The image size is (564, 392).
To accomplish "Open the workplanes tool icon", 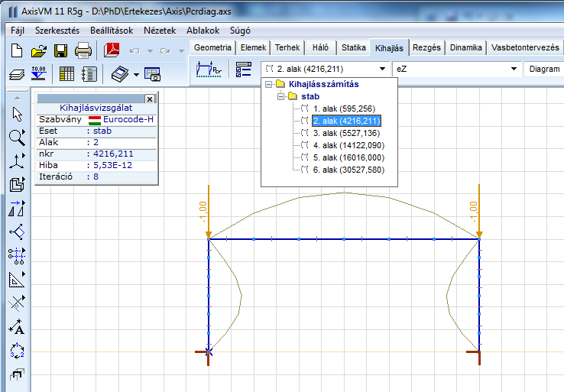I will [x=17, y=232].
